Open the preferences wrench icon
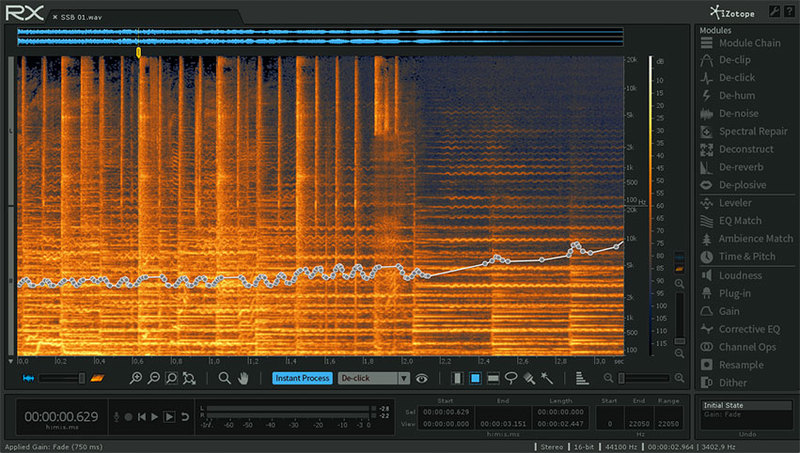 pyautogui.click(x=774, y=11)
